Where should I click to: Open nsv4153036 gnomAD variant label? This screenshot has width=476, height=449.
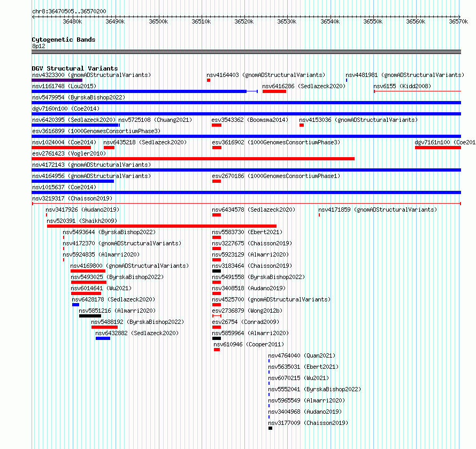(358, 120)
